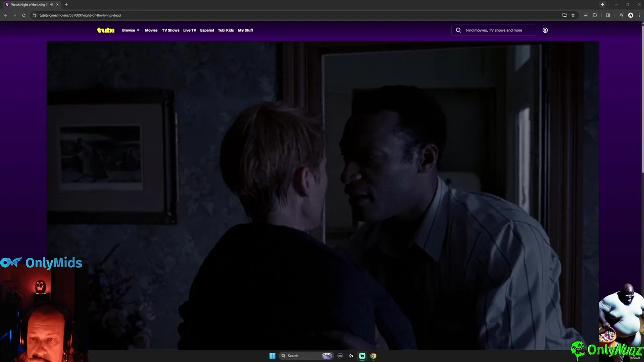
Task: Open the Tubi account profile icon
Action: (545, 30)
